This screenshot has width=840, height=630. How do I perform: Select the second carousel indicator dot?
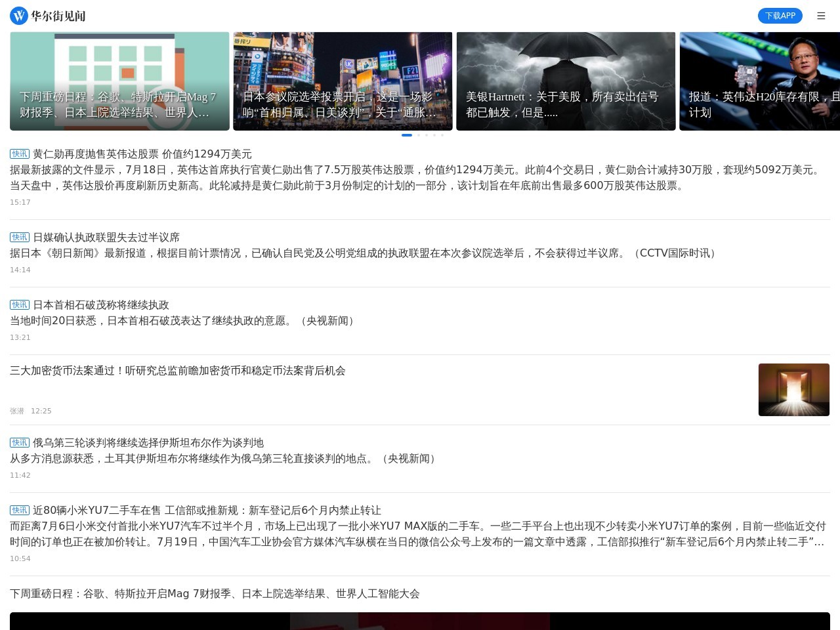point(419,135)
